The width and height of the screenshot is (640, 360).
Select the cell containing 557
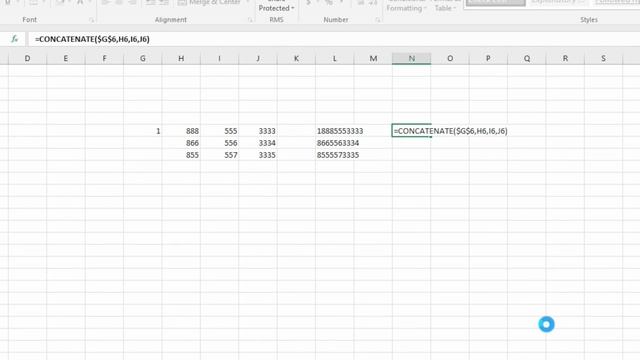click(x=219, y=155)
